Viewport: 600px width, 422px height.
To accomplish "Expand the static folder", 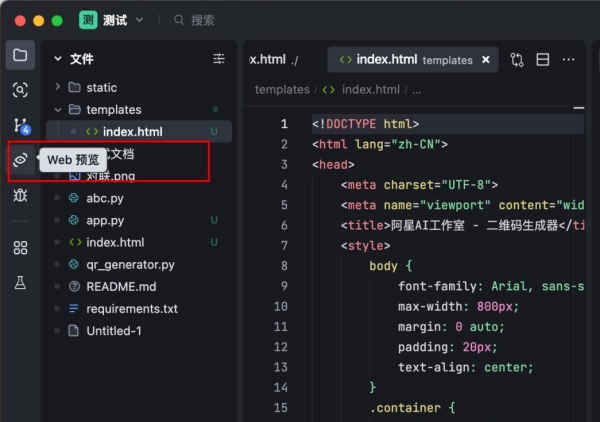I will (x=101, y=87).
